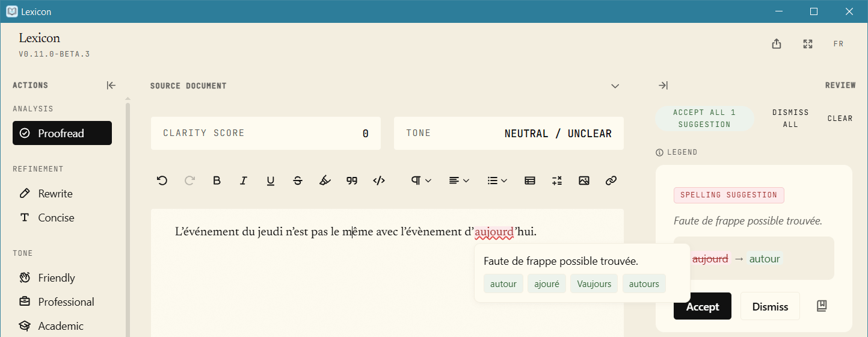Click the Redo icon in the toolbar

point(189,181)
